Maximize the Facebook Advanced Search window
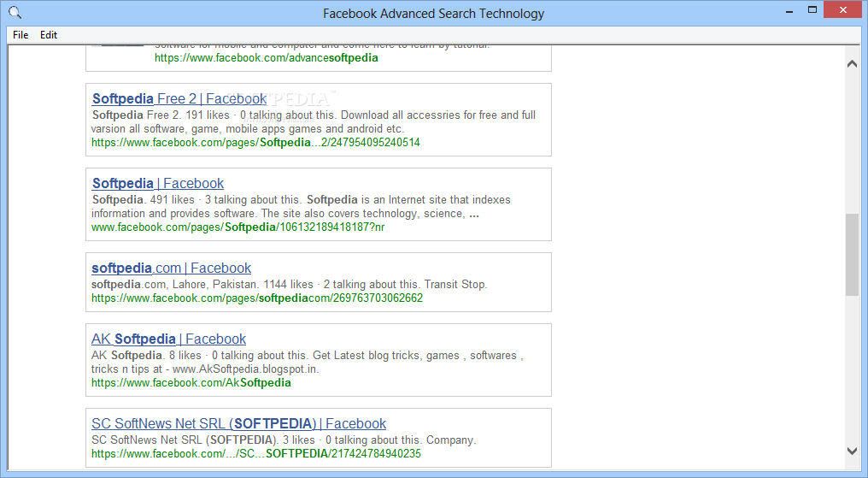868x478 pixels. click(x=812, y=10)
